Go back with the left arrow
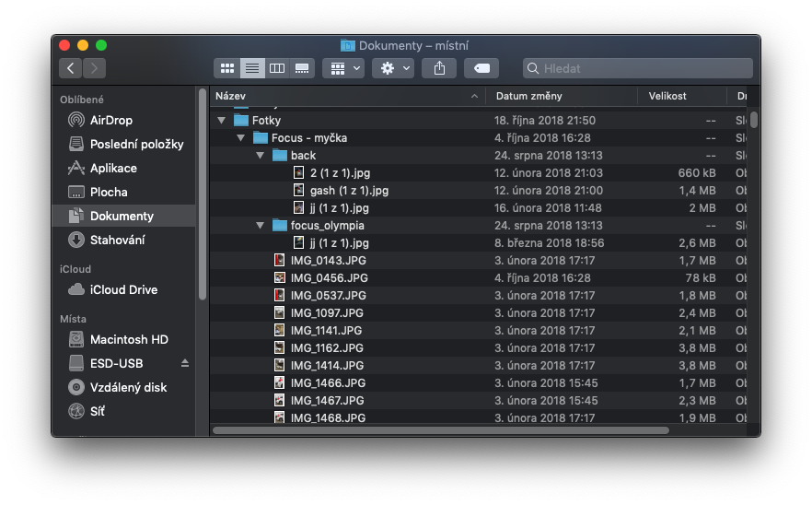This screenshot has height=505, width=812. coord(71,68)
